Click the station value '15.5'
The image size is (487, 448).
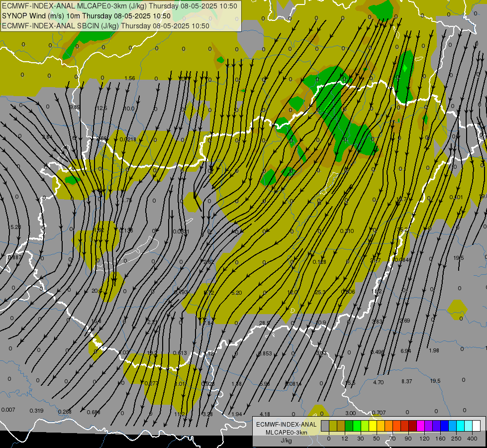tap(350, 383)
